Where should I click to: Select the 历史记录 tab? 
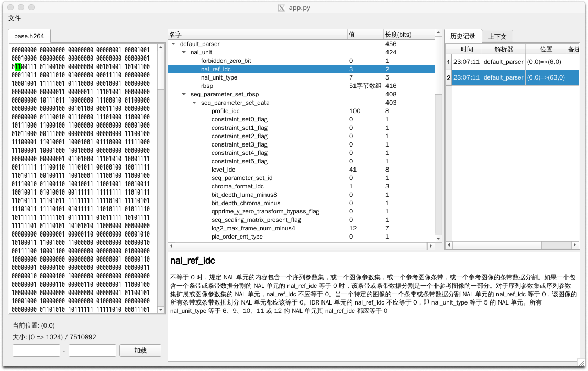point(463,36)
